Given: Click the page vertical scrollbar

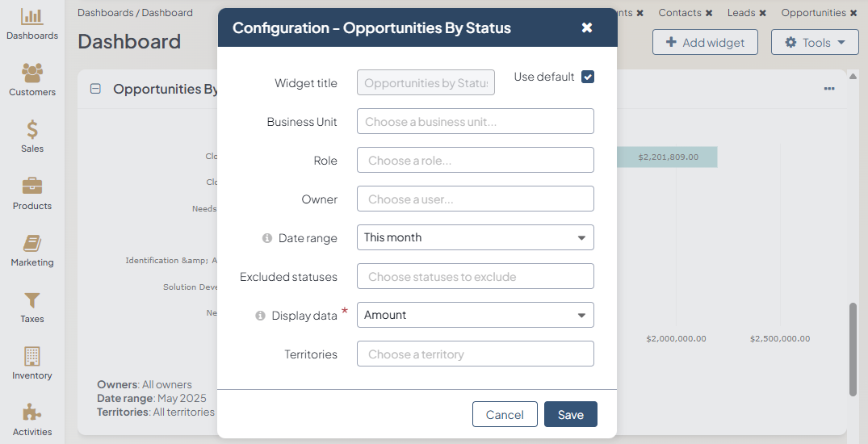Looking at the screenshot, I should [x=853, y=349].
